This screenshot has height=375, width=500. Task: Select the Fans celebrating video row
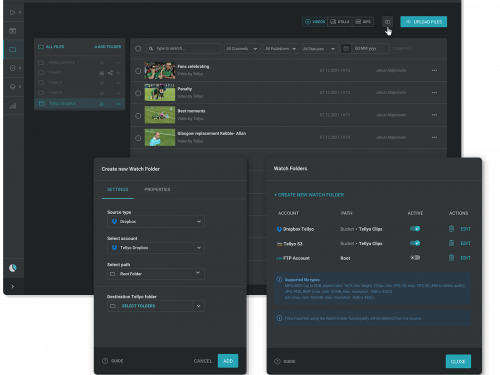click(x=138, y=71)
